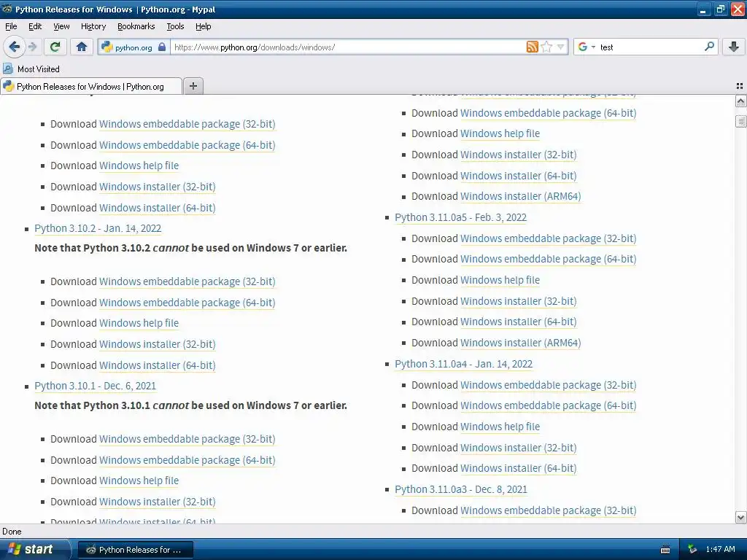Click the scrollbar down arrow
Viewport: 747px width, 560px height.
740,517
